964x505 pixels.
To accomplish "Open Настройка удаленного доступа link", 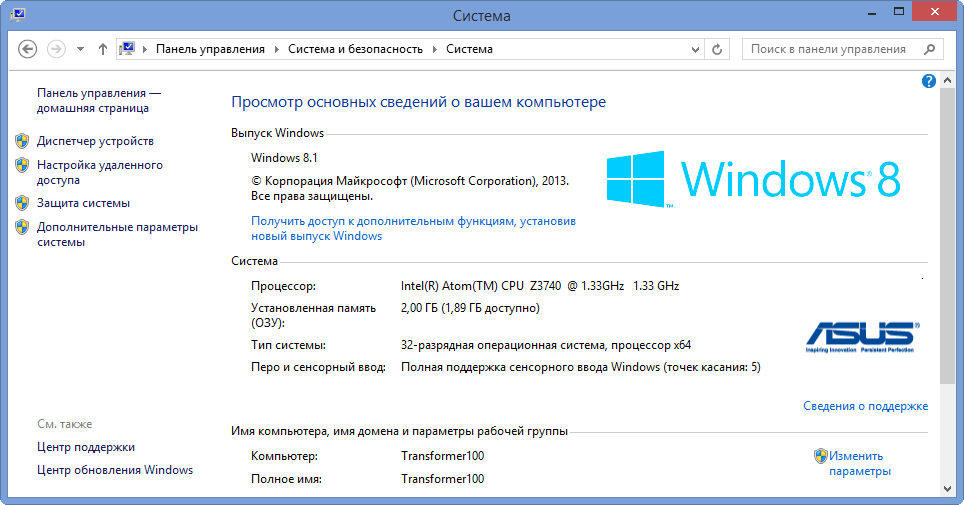I will point(100,172).
